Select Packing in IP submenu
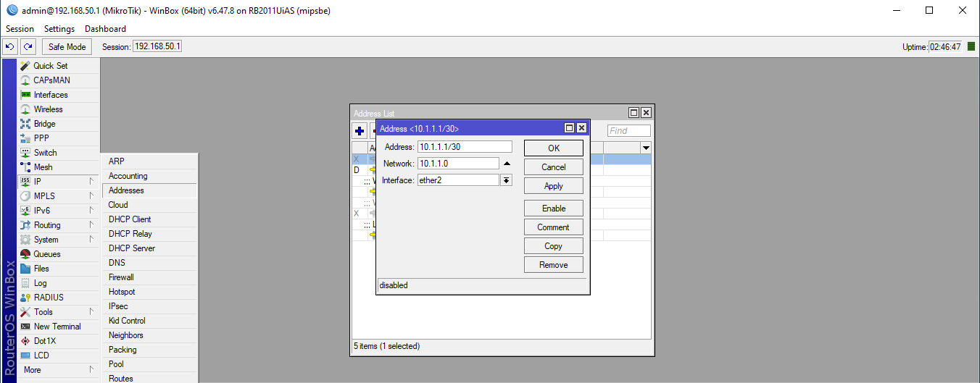The image size is (980, 383). (x=149, y=350)
